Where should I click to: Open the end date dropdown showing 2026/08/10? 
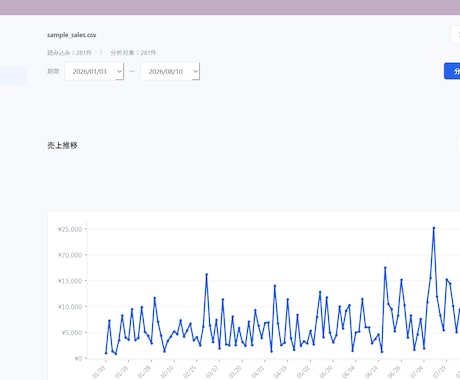click(x=170, y=71)
